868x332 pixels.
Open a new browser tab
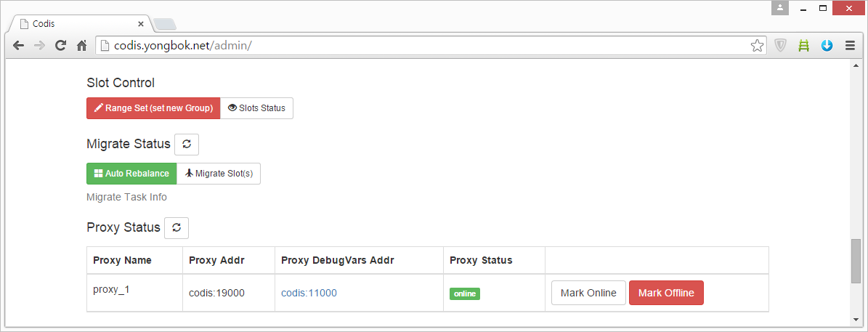(164, 25)
